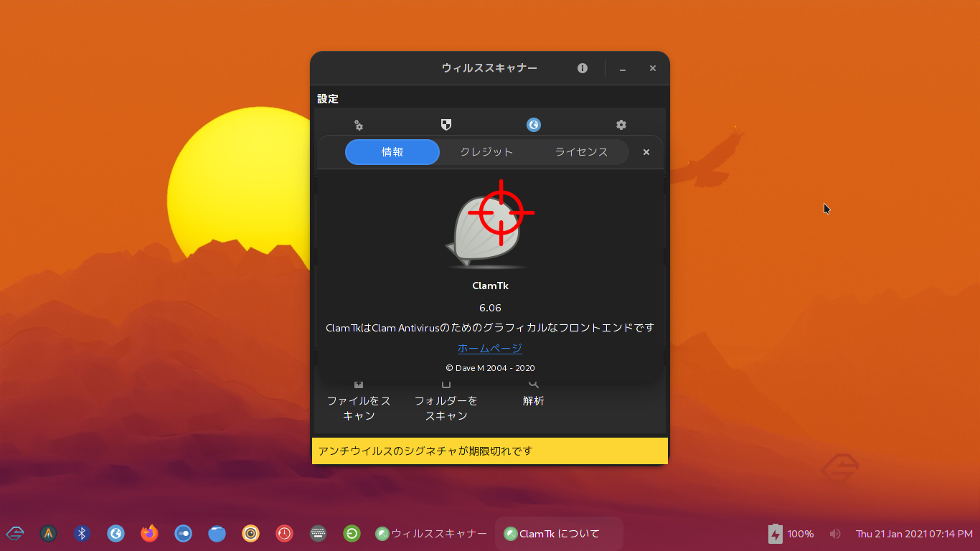Screen dimensions: 980x551
Task: Open the clock showing Thu 21 Jan 2021
Action: coord(914,534)
